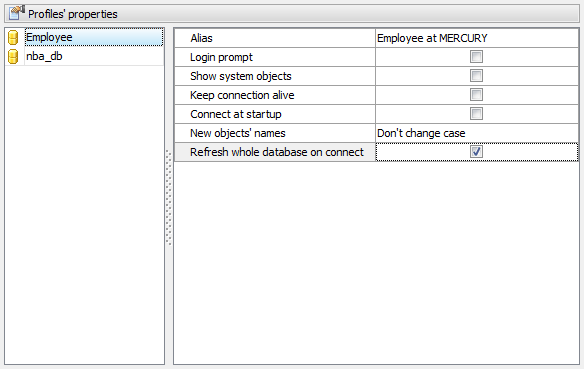584x369 pixels.
Task: Enable the Login prompt checkbox
Action: 476,57
